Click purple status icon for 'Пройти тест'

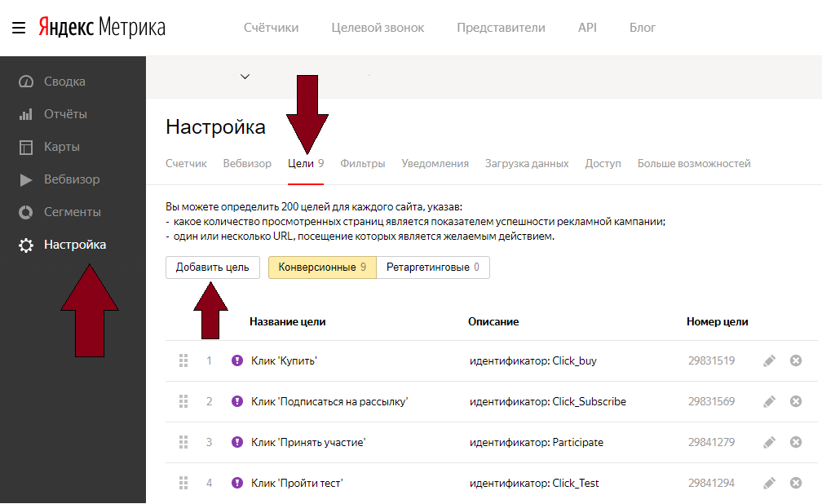point(237,483)
